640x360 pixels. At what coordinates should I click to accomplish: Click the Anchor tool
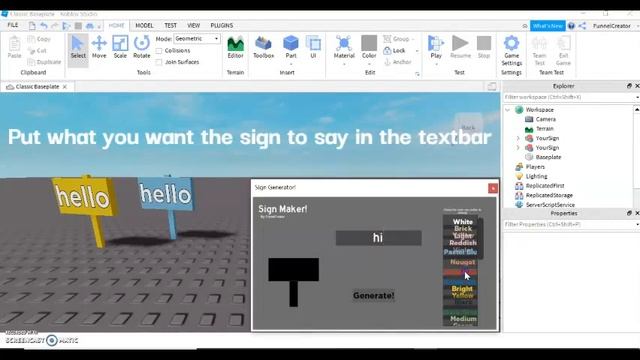click(x=398, y=62)
